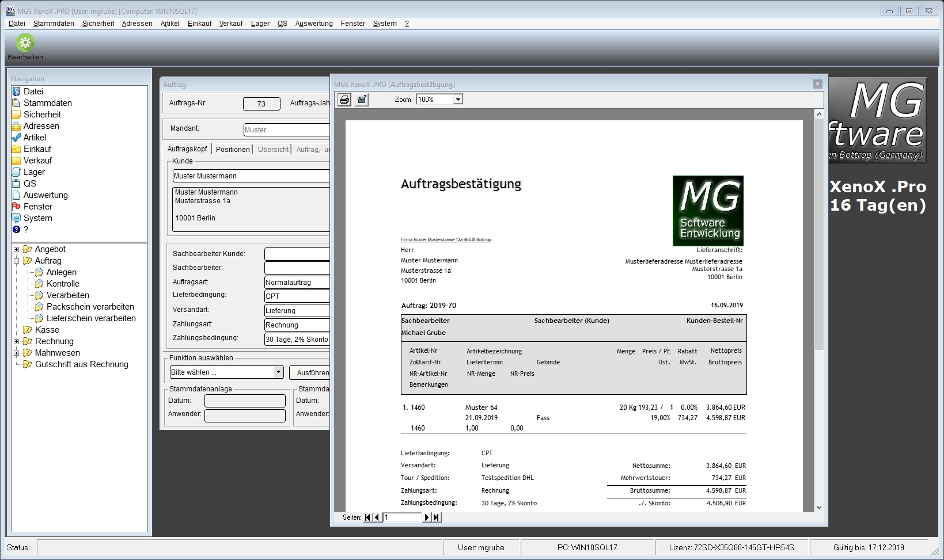Go to the first page of the preview
This screenshot has width=944, height=560.
368,517
